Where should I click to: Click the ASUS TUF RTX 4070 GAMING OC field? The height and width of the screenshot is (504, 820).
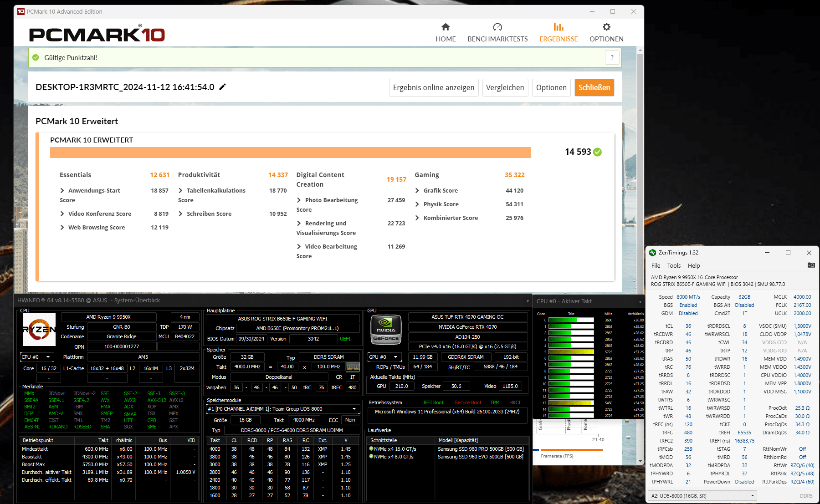468,317
